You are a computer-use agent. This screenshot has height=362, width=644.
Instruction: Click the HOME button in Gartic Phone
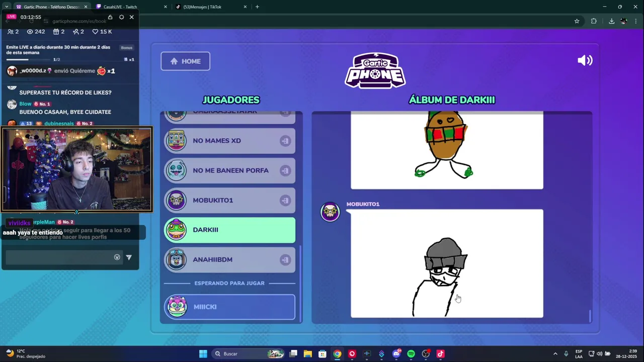tap(185, 61)
